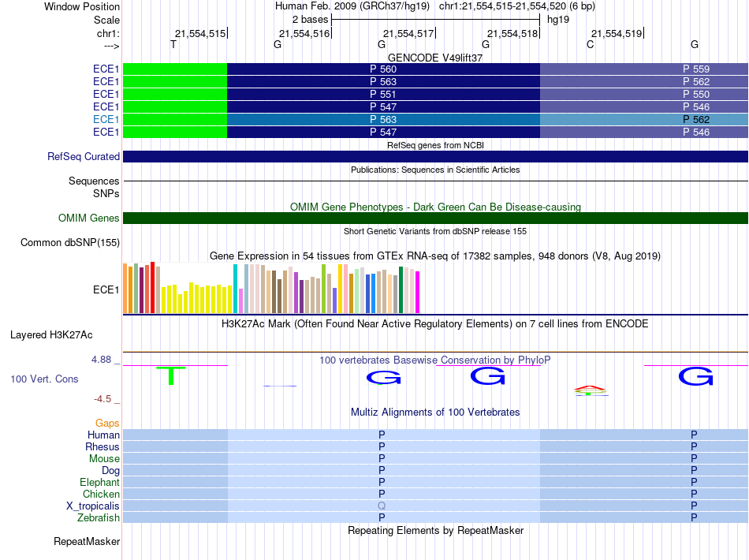Click the OMIM Gene Phenotypes track title
749x560 pixels.
436,207
